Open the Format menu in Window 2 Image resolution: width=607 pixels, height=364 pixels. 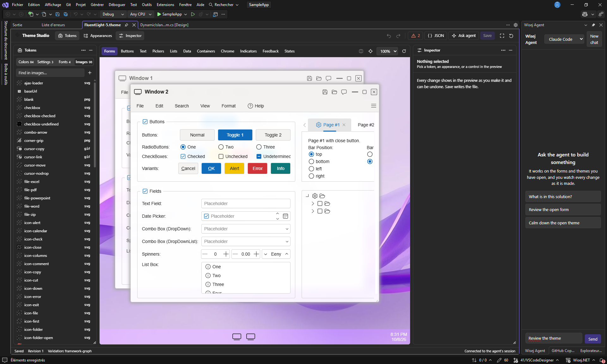(229, 106)
